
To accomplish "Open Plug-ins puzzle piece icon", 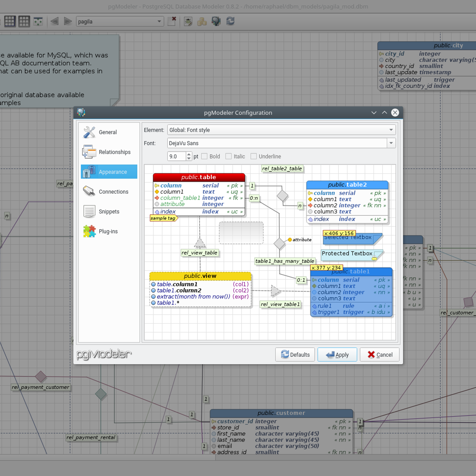I will (x=90, y=231).
